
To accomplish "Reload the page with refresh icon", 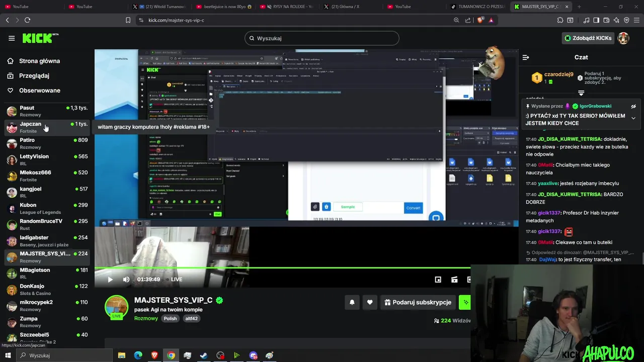I will click(27, 20).
